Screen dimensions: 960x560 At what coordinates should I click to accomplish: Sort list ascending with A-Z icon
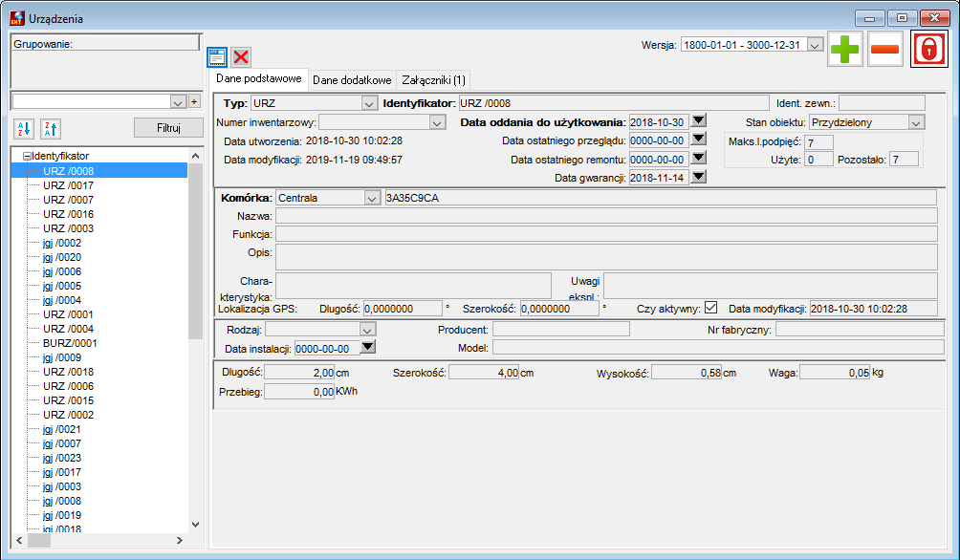[x=24, y=128]
